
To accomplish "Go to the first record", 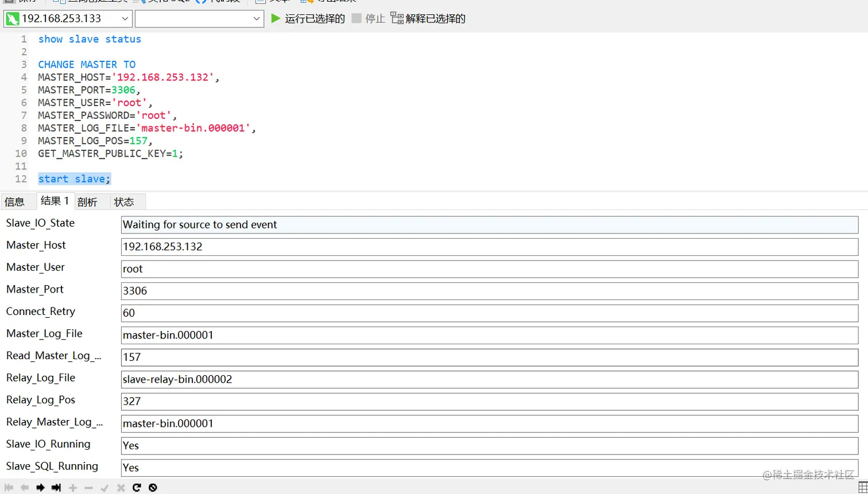I will click(9, 488).
